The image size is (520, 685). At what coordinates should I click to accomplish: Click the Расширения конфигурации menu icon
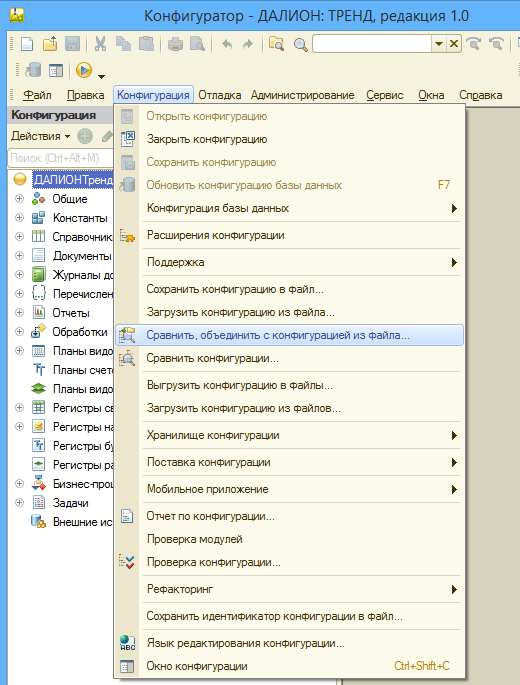[x=127, y=236]
